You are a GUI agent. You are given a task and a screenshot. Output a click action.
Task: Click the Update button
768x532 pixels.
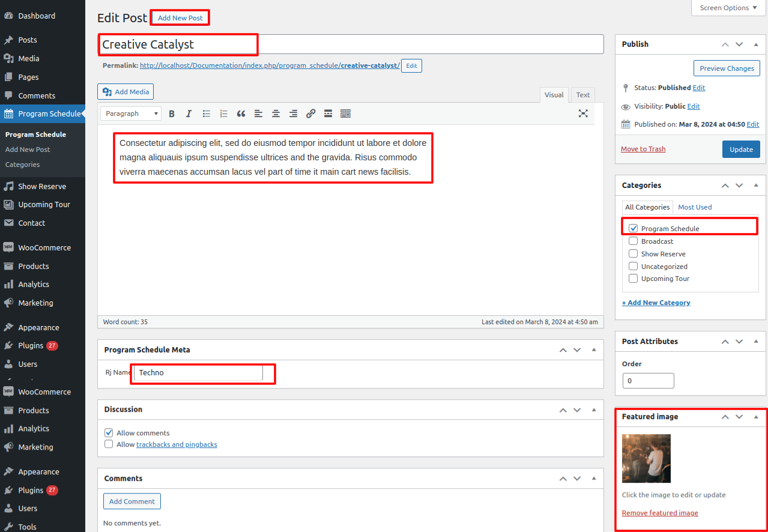[x=741, y=150]
